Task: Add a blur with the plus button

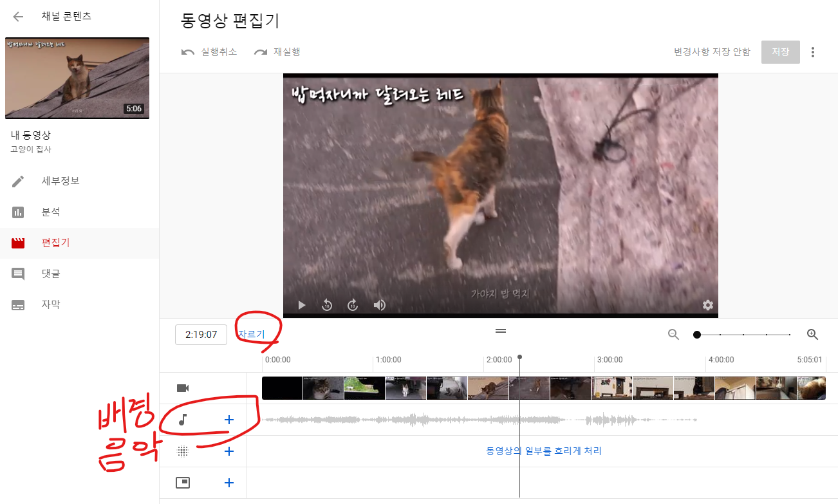Action: [228, 451]
